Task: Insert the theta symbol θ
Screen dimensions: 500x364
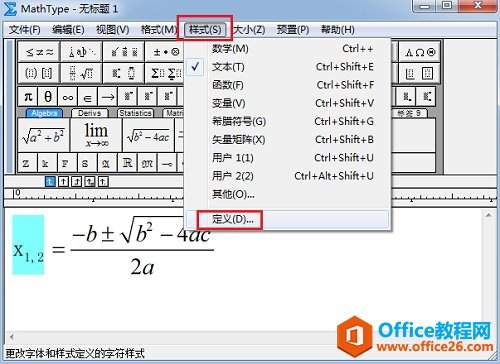Action: 48,97
